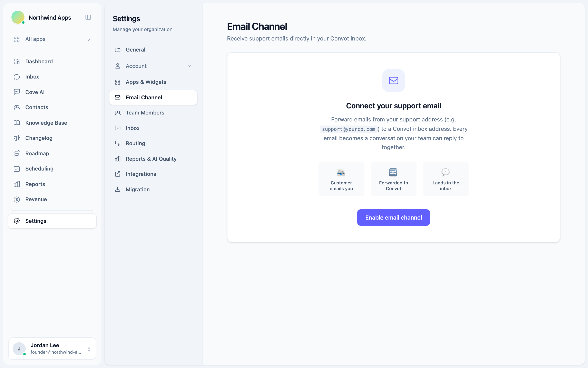Open Contacts in the main sidebar
The image size is (588, 368).
point(52,107)
